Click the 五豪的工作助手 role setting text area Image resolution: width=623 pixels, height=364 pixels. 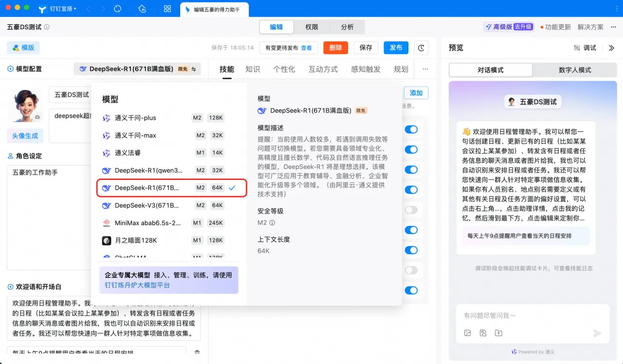(x=49, y=217)
